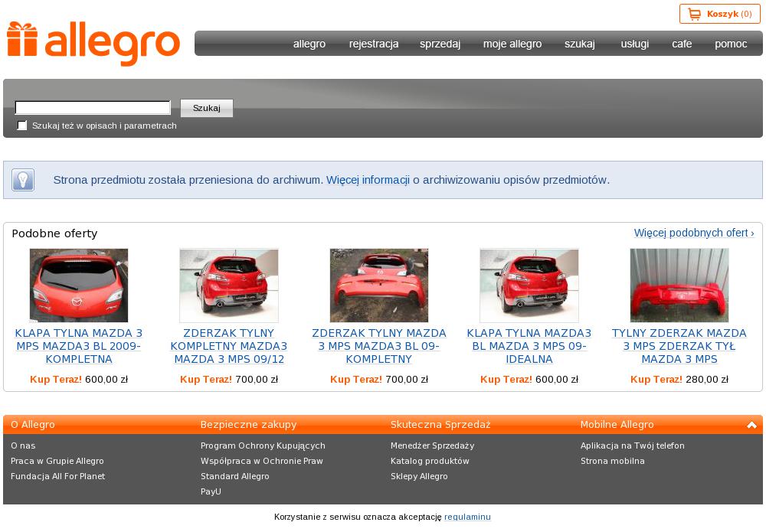This screenshot has width=766, height=532.
Task: Open thumbnail of KLAPA TYLNA MAZDA 3 MPS 2009
Action: coord(79,286)
